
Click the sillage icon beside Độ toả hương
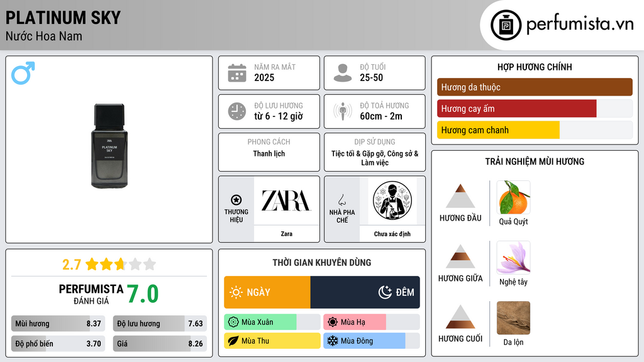pos(343,111)
